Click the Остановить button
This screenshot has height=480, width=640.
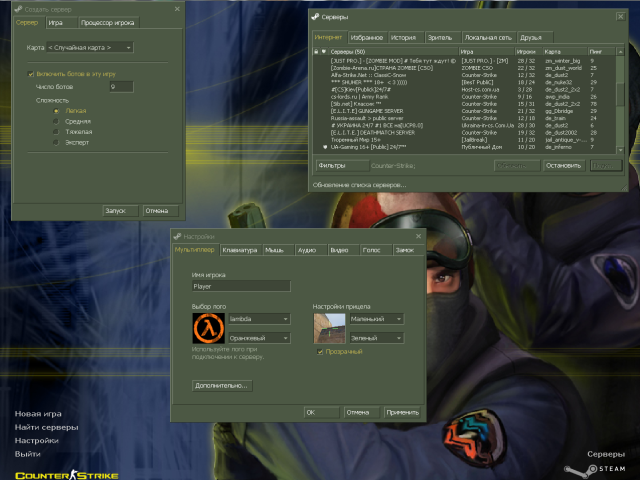pyautogui.click(x=564, y=166)
